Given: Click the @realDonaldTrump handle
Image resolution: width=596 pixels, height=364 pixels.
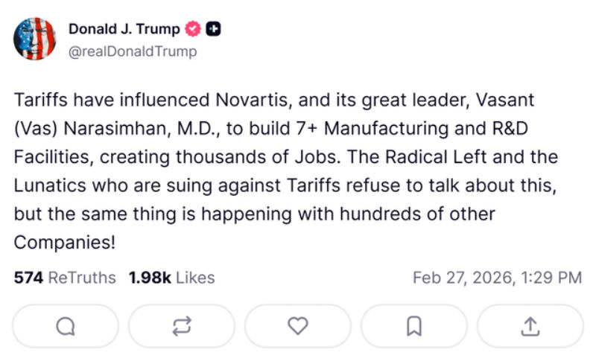Looking at the screenshot, I should [x=133, y=51].
